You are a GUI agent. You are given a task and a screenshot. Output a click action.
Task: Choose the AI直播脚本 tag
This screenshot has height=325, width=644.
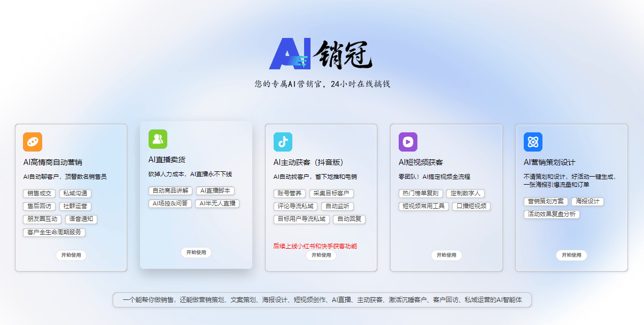pos(215,191)
